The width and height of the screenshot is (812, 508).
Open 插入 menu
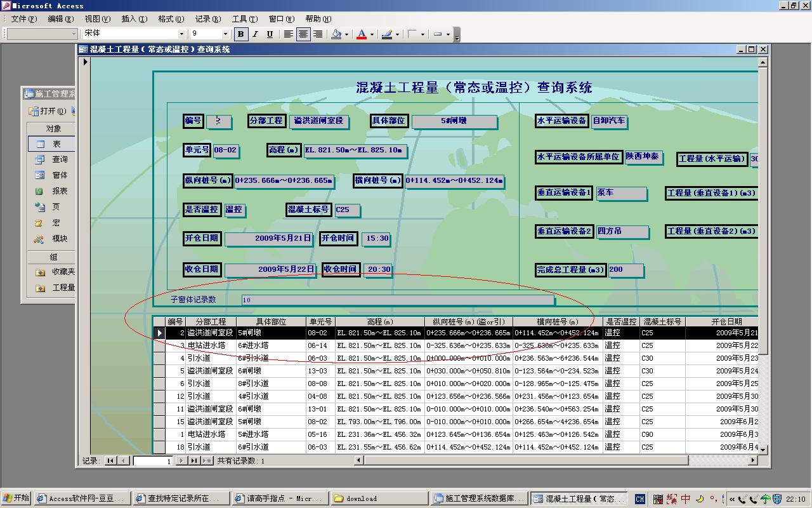[x=134, y=19]
